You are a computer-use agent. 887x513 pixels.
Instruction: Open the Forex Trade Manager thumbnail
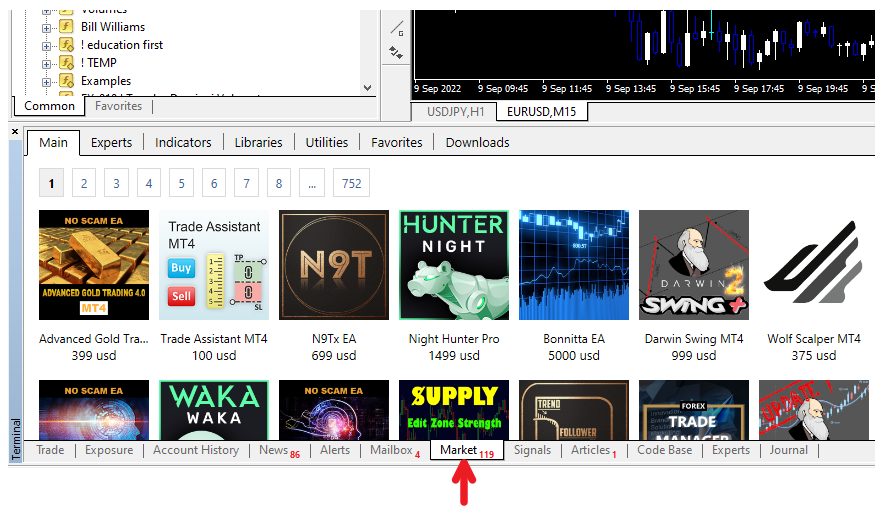click(x=694, y=410)
